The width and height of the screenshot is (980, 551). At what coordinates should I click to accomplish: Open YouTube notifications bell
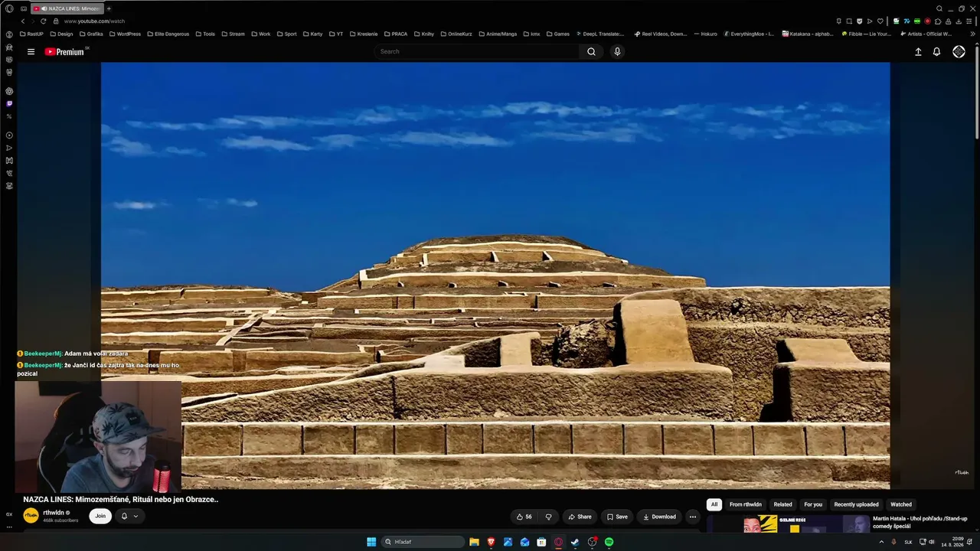[x=936, y=52]
